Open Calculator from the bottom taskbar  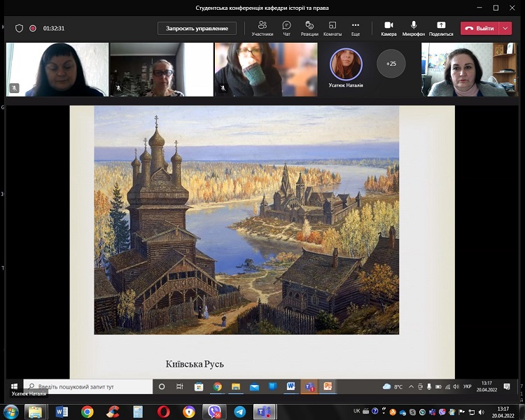[x=138, y=412]
